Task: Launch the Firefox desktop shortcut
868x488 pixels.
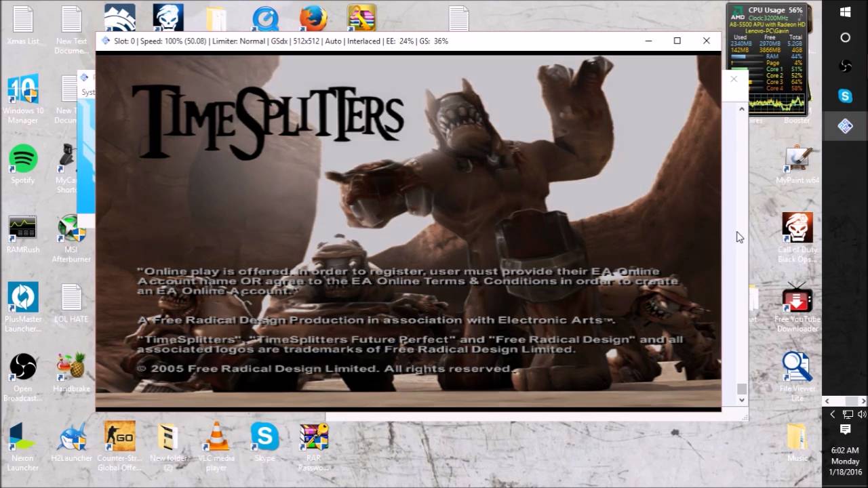Action: pos(313,17)
